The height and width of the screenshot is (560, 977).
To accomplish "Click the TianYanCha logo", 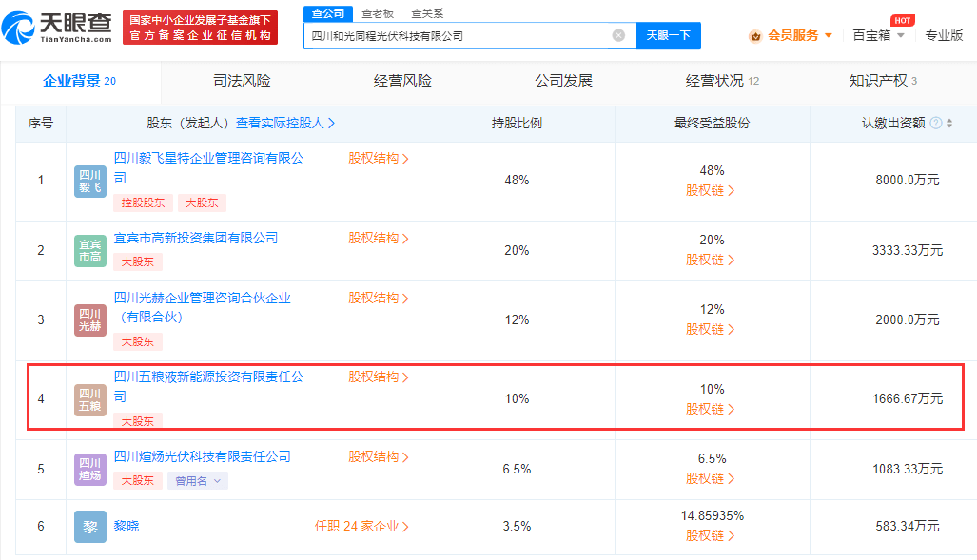I will (57, 28).
